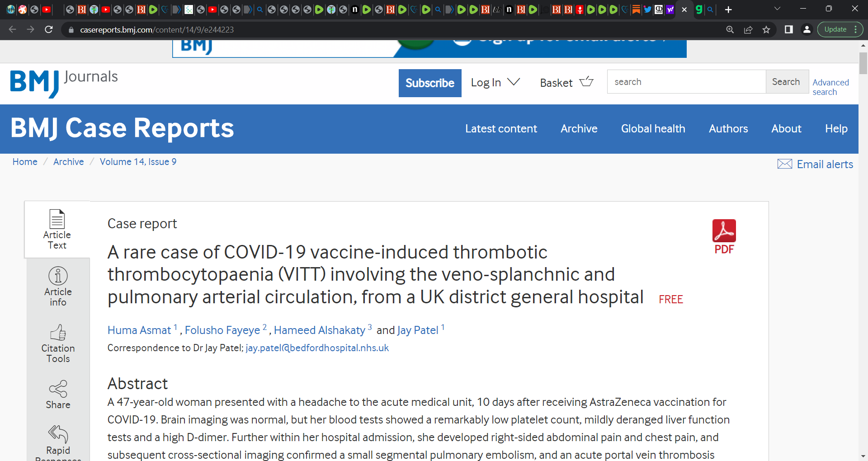This screenshot has height=461, width=868.
Task: Click the BMJ Journals logo
Action: coord(64,83)
